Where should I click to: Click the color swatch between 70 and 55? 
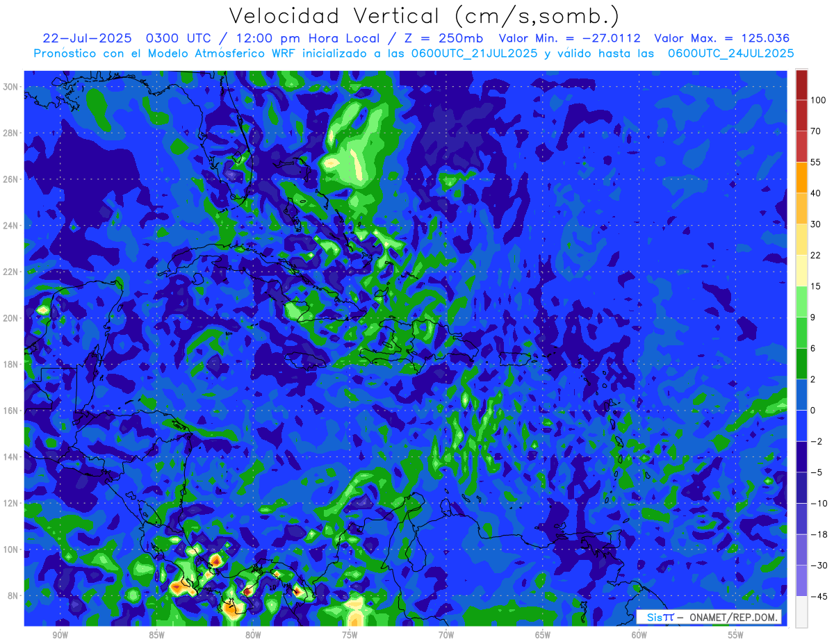click(801, 146)
